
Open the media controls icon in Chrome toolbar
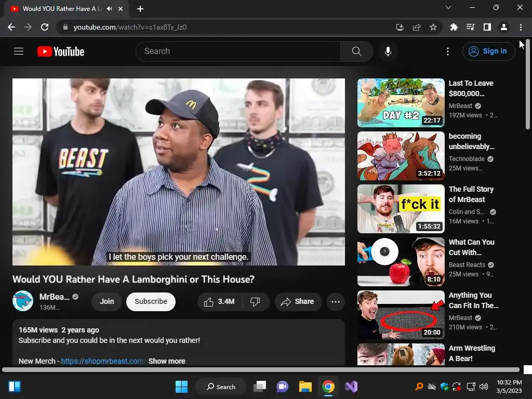click(x=470, y=27)
